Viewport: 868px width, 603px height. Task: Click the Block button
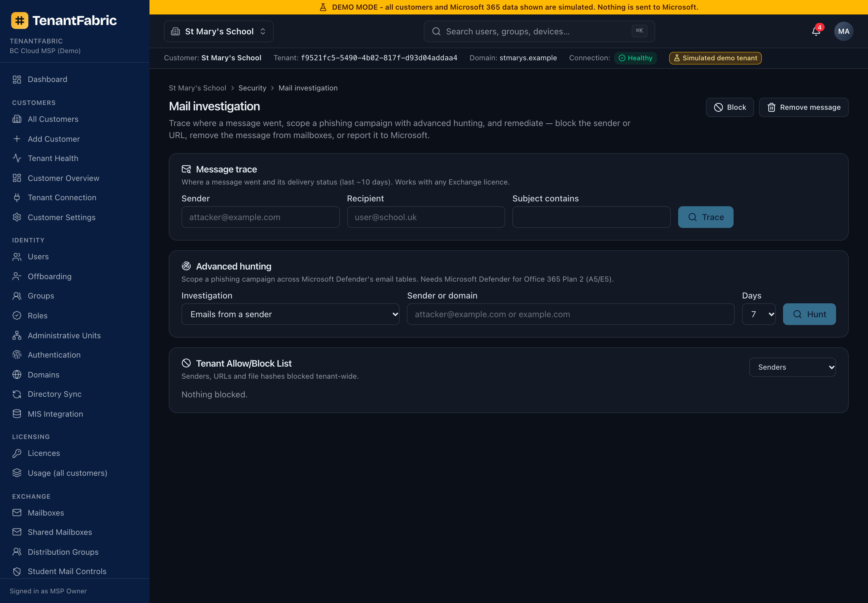point(730,107)
